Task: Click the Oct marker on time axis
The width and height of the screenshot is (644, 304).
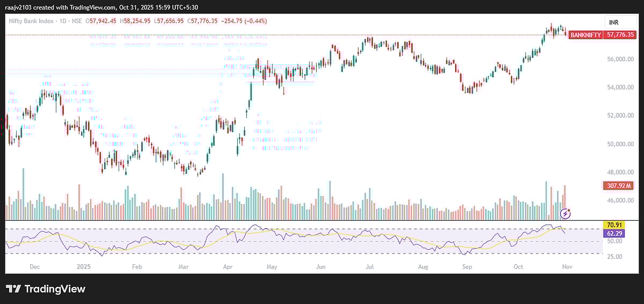Action: click(518, 266)
